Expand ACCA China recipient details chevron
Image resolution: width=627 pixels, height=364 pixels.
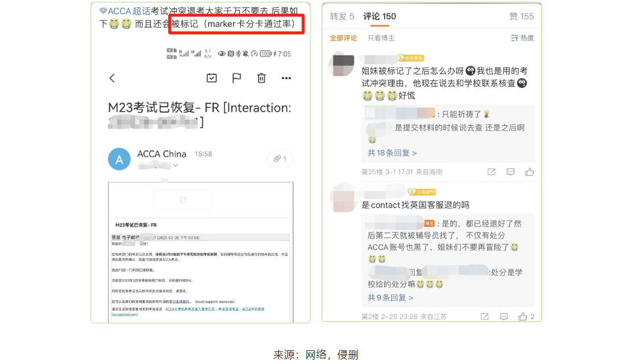(x=176, y=165)
